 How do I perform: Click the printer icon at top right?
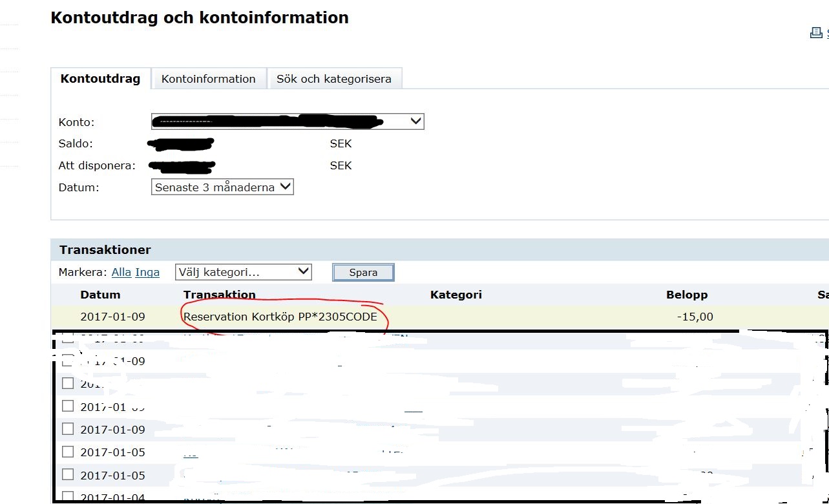click(816, 33)
